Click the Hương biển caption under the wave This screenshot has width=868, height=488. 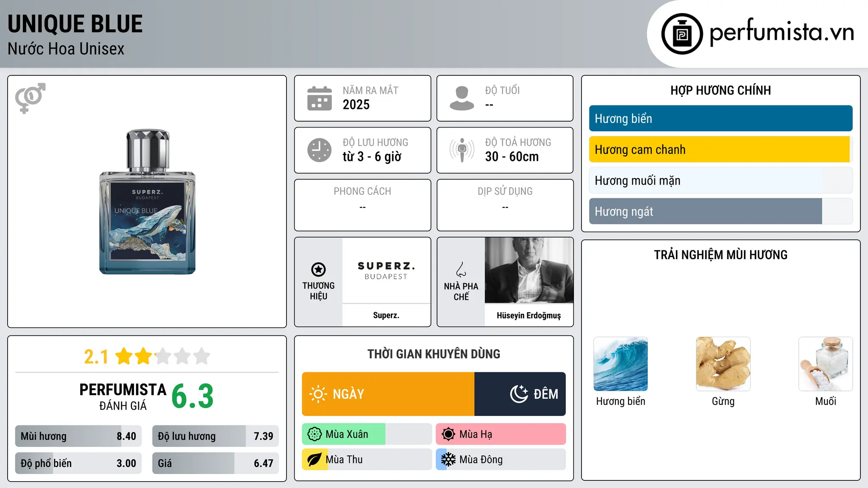(x=620, y=401)
